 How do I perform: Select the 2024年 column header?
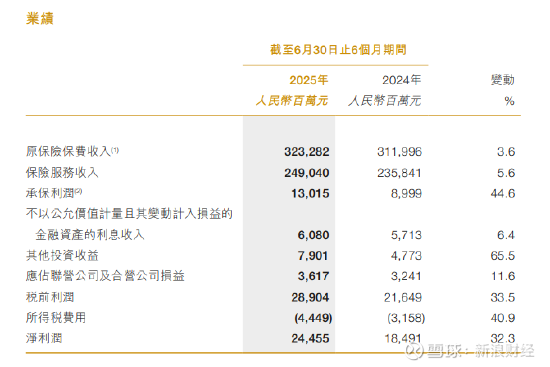tap(402, 80)
